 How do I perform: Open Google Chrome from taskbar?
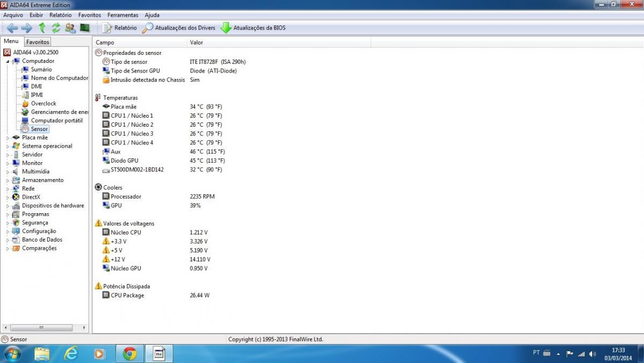tap(129, 353)
